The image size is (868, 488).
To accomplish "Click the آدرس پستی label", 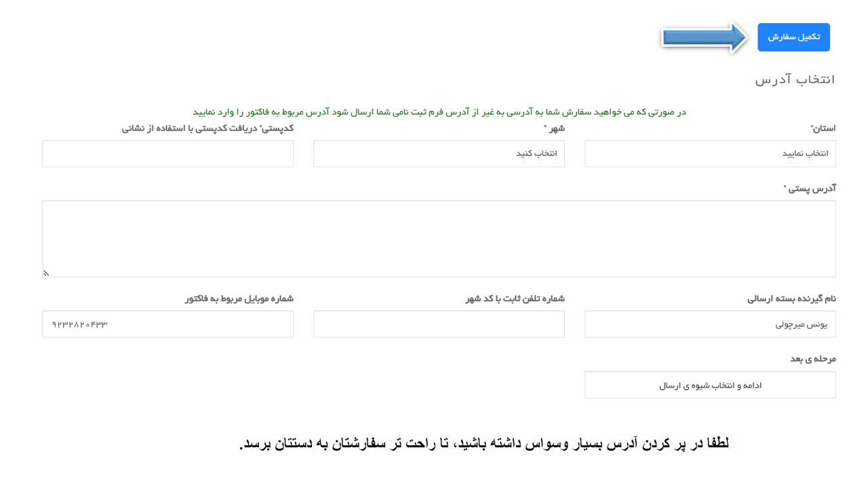I will 810,188.
